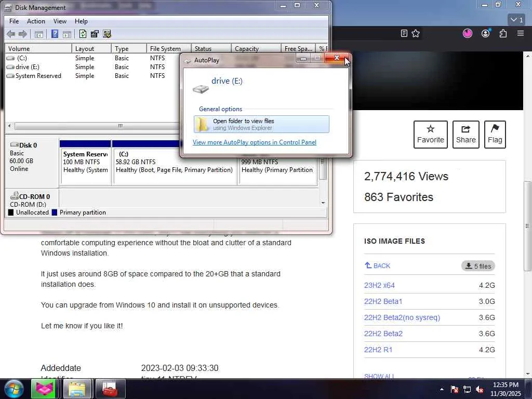Screen dimensions: 532x399
Task: Click the Disk 0 disk icon
Action: click(14, 145)
